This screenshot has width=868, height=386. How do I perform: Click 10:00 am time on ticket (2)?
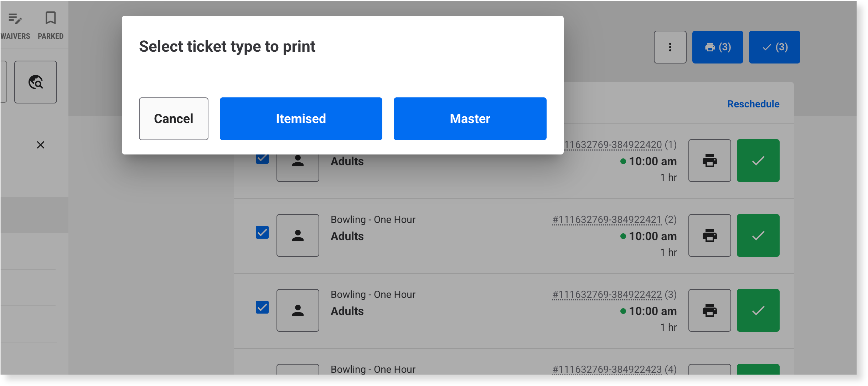pos(653,236)
